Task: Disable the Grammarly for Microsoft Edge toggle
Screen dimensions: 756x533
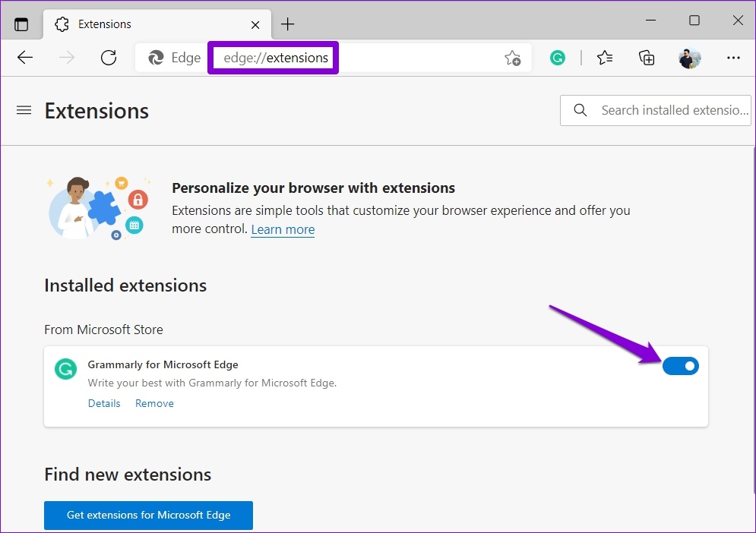Action: pos(680,367)
